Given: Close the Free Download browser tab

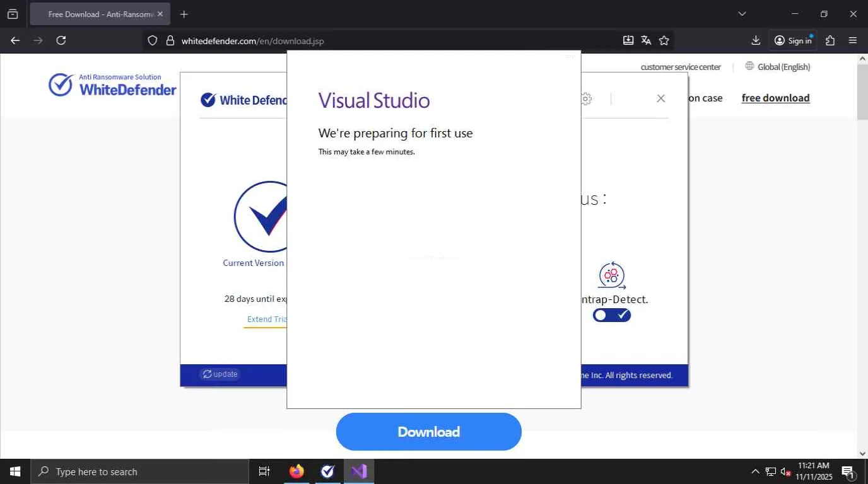Looking at the screenshot, I should [x=160, y=14].
